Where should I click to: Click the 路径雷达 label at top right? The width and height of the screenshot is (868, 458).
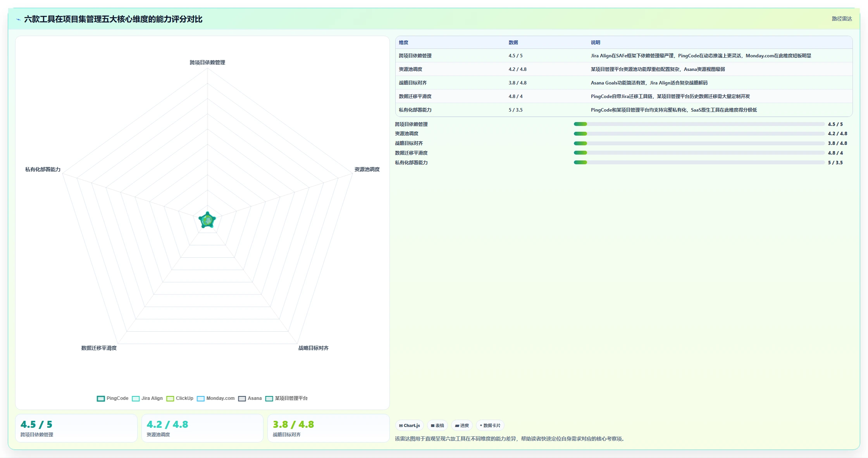click(x=842, y=19)
